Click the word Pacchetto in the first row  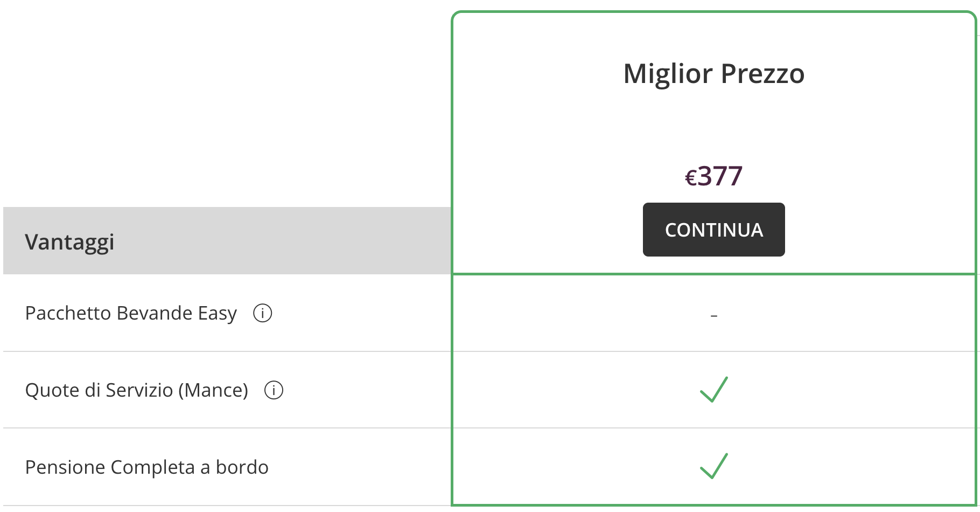[x=68, y=313]
